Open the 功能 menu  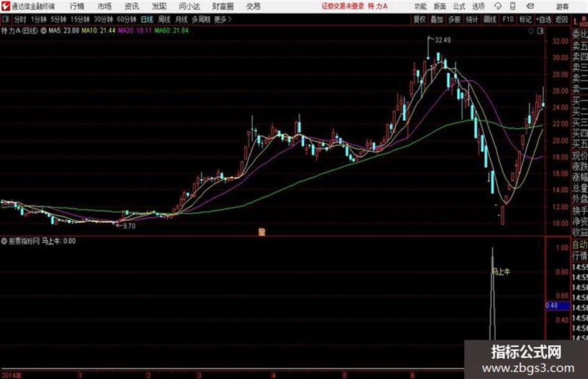click(x=421, y=6)
